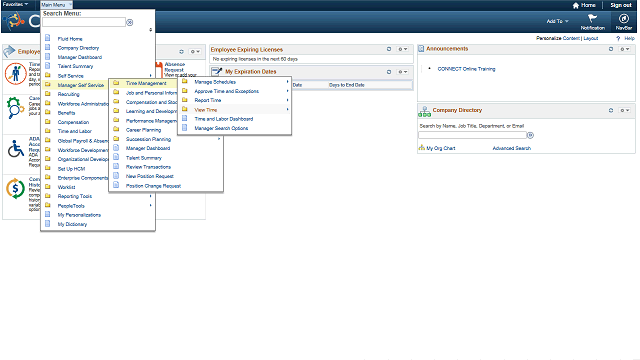
Task: Click the Help question mark icon
Action: click(618, 38)
